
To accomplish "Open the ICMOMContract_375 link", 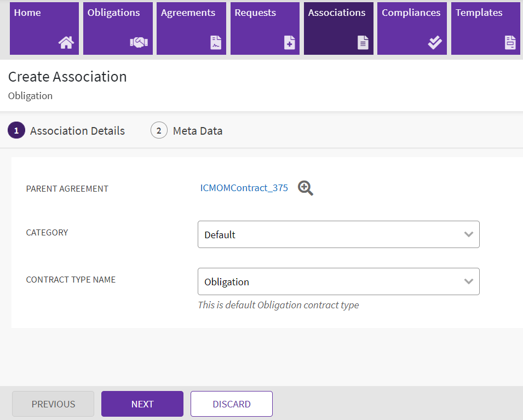I will click(x=244, y=188).
